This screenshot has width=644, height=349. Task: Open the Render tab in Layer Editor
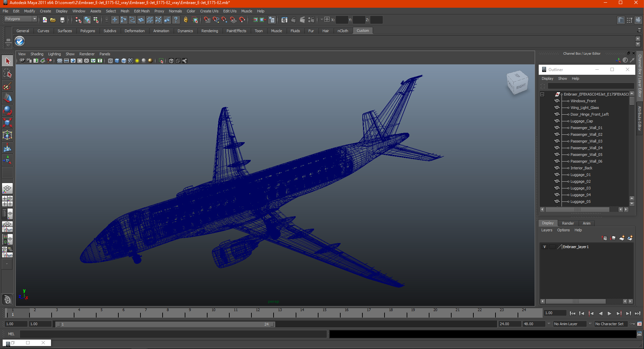568,223
